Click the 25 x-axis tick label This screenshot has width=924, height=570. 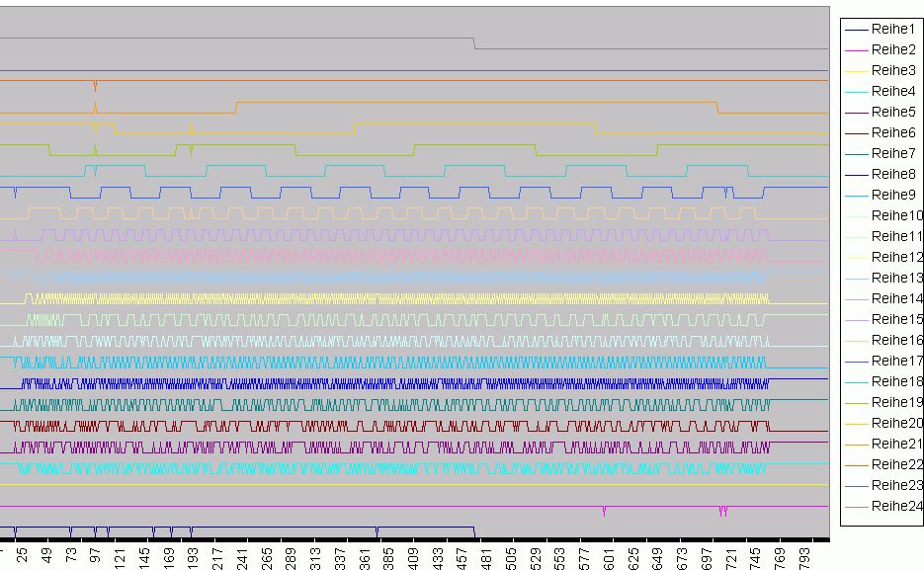coord(22,555)
